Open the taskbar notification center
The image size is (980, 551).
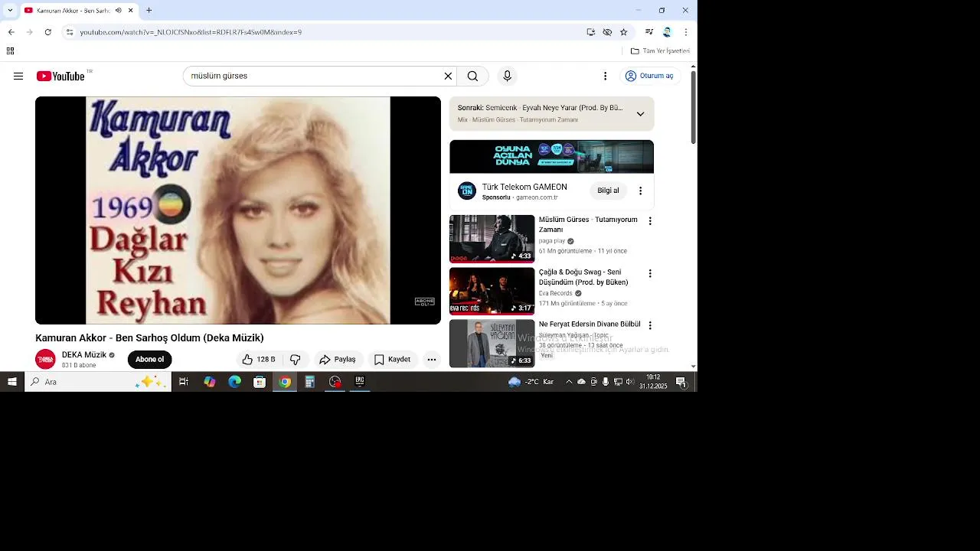point(681,382)
